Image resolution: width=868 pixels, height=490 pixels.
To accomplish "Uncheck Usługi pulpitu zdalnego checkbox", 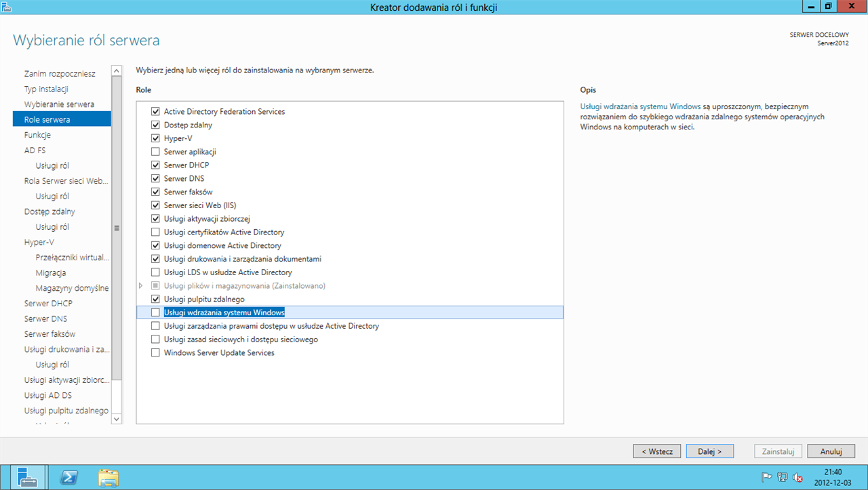I will coord(155,299).
